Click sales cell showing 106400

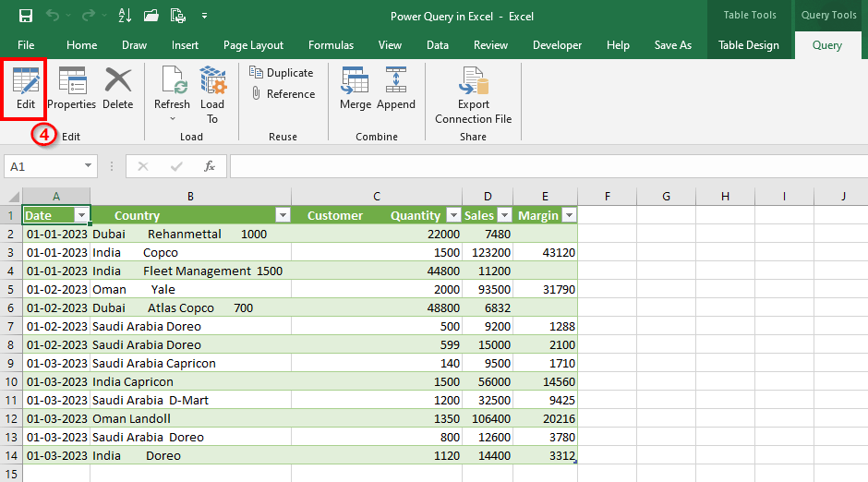[488, 419]
